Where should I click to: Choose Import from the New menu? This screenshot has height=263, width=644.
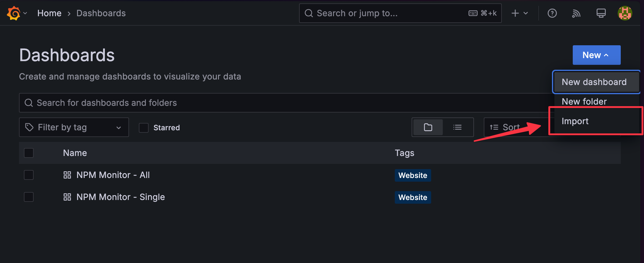click(x=575, y=121)
